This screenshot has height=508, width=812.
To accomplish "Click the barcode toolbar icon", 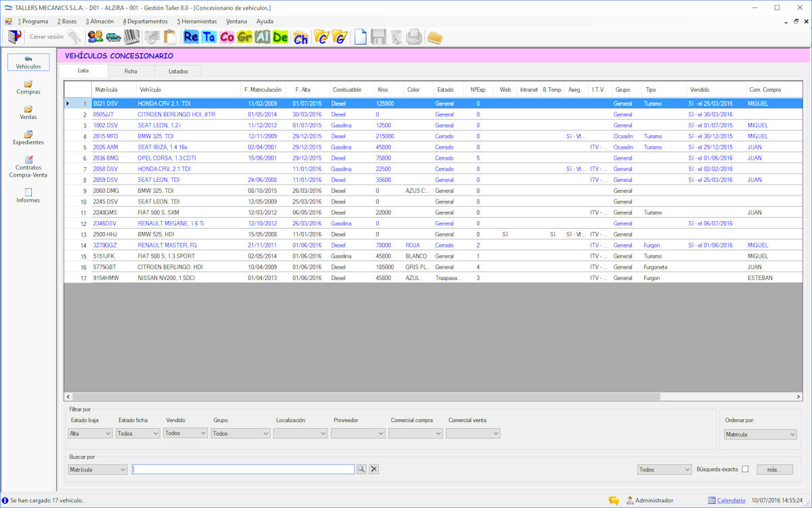I will point(132,37).
